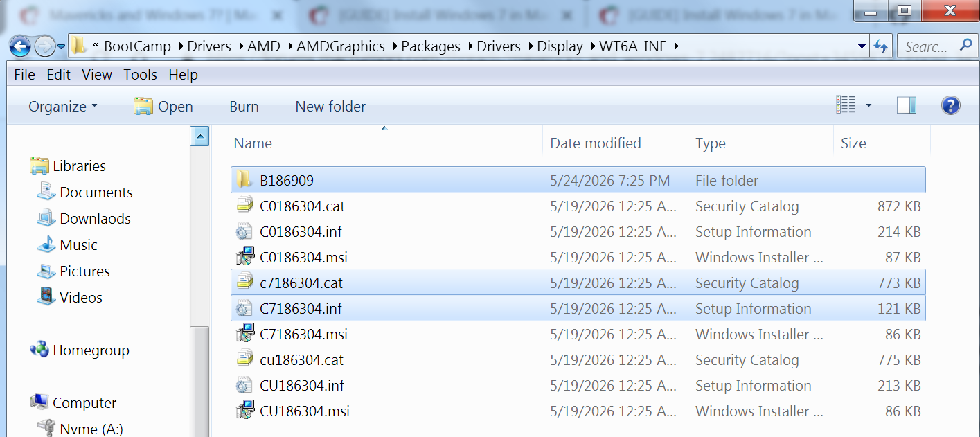Open the View menu
980x437 pixels.
[97, 74]
